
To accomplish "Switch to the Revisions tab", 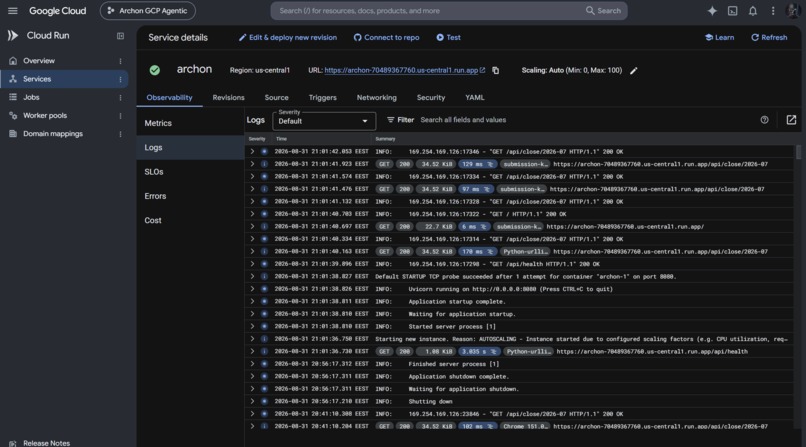I will [x=228, y=98].
